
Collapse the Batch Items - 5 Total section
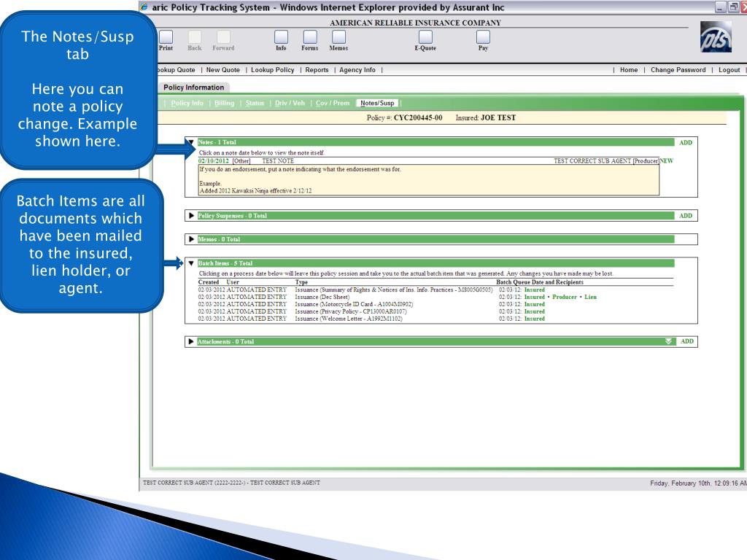point(191,263)
